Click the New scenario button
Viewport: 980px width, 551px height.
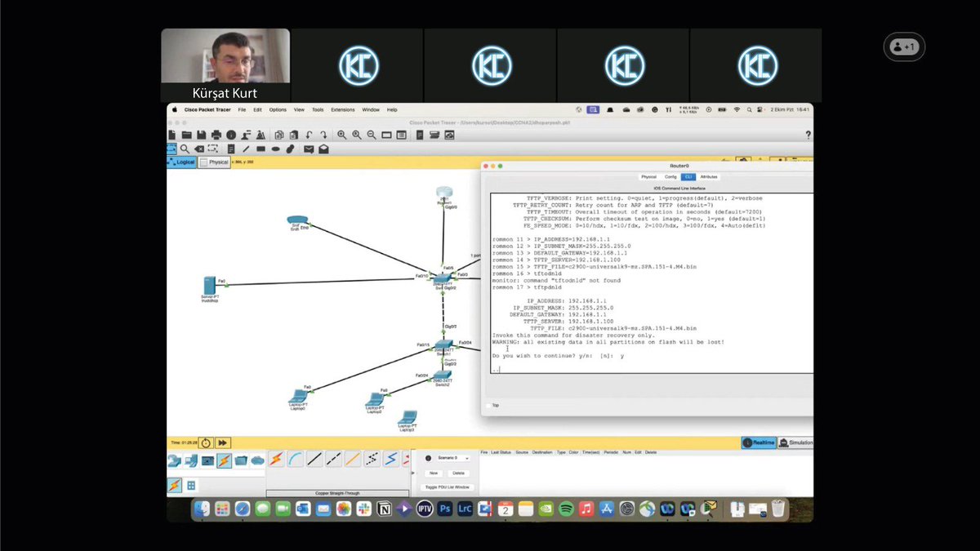coord(434,473)
